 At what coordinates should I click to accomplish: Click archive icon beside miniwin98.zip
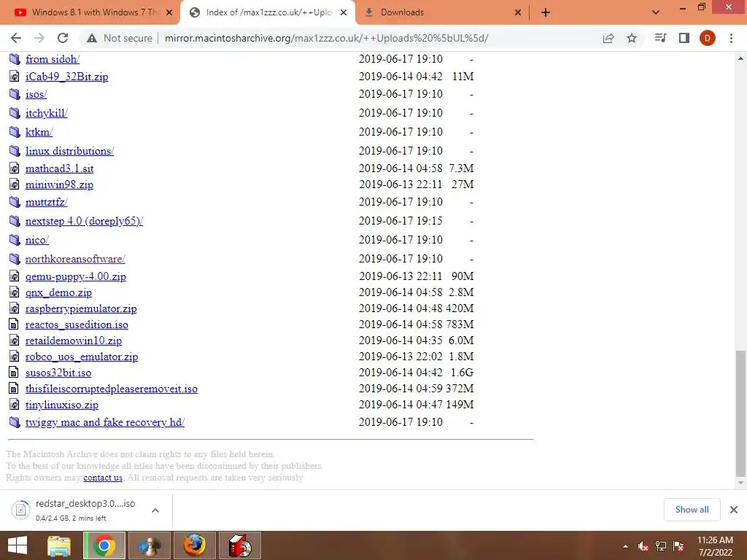pos(15,184)
